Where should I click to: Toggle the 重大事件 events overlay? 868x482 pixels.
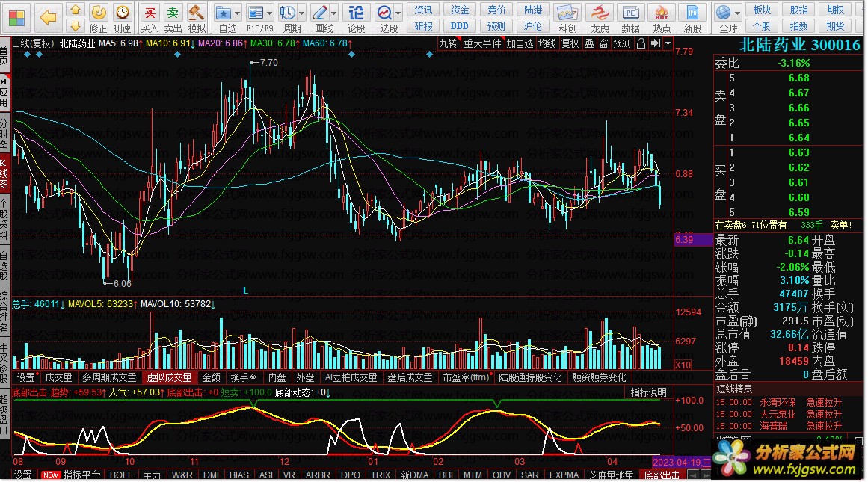click(482, 43)
